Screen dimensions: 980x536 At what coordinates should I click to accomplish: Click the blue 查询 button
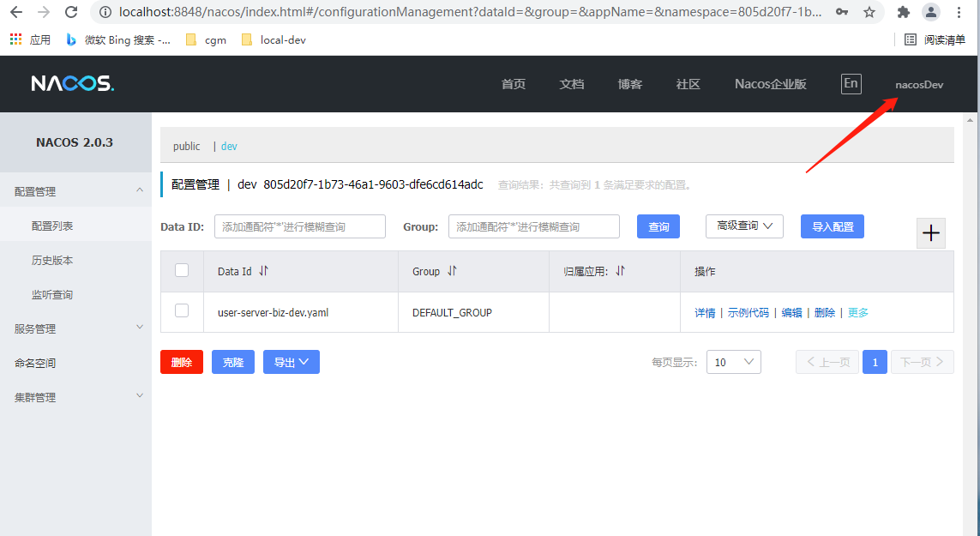pyautogui.click(x=658, y=226)
